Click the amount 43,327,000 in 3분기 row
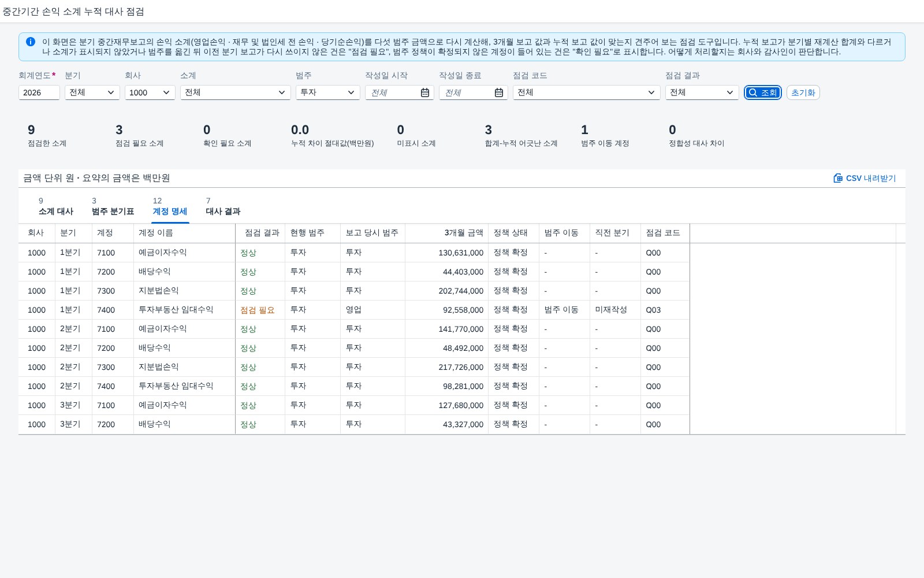Viewport: 924px width, 578px height. tap(463, 425)
